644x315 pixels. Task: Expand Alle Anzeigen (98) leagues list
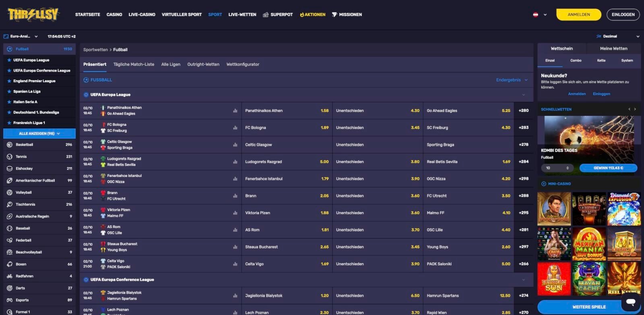click(39, 134)
